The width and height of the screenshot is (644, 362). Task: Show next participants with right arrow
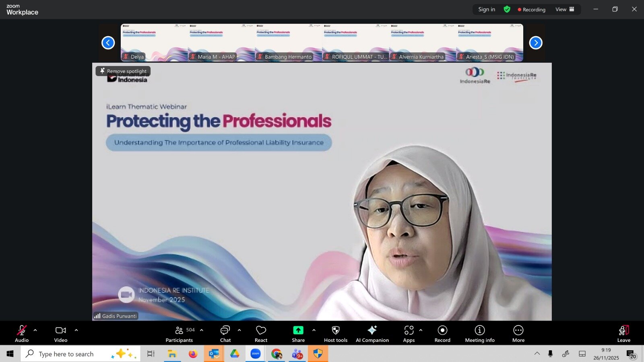coord(535,43)
